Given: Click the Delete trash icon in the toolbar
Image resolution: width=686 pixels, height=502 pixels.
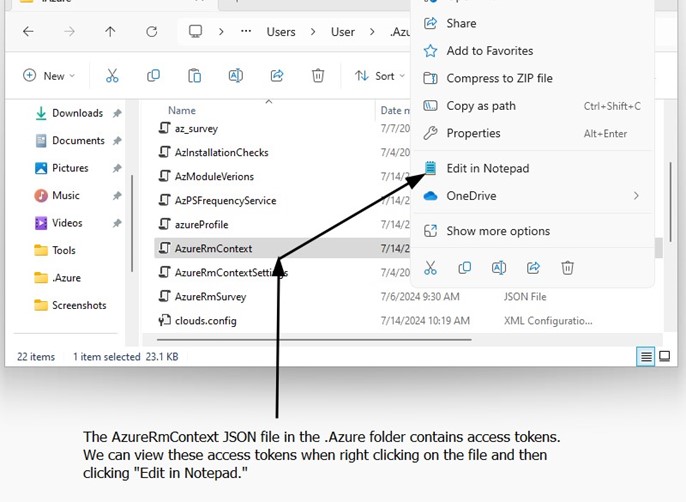Looking at the screenshot, I should [318, 76].
